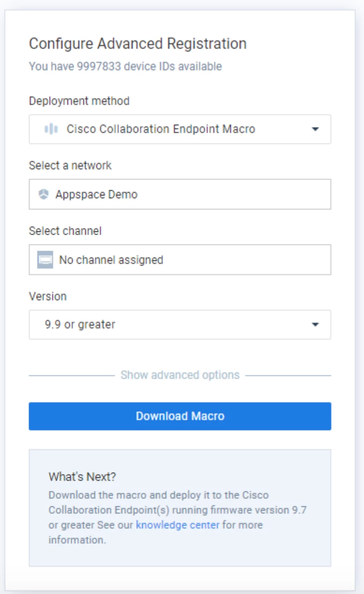Click the Version label

pyautogui.click(x=48, y=296)
